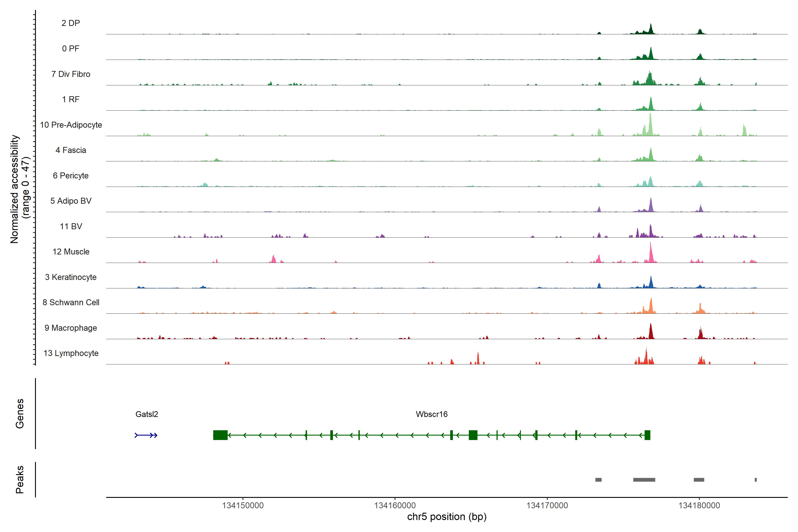Click the Peaks panel label

(20, 479)
